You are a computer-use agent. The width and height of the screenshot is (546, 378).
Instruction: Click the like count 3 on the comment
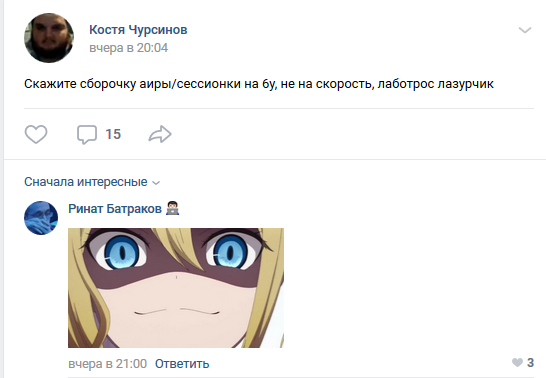530,363
